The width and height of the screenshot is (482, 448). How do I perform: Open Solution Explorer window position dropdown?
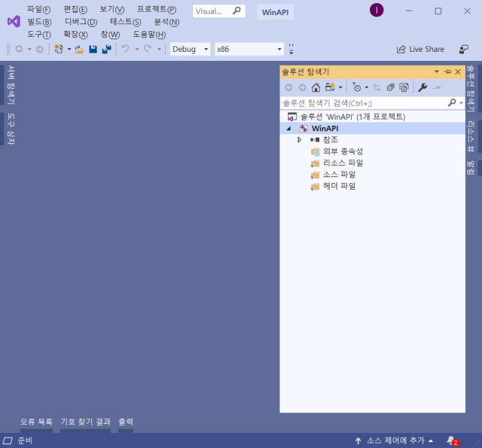[436, 72]
